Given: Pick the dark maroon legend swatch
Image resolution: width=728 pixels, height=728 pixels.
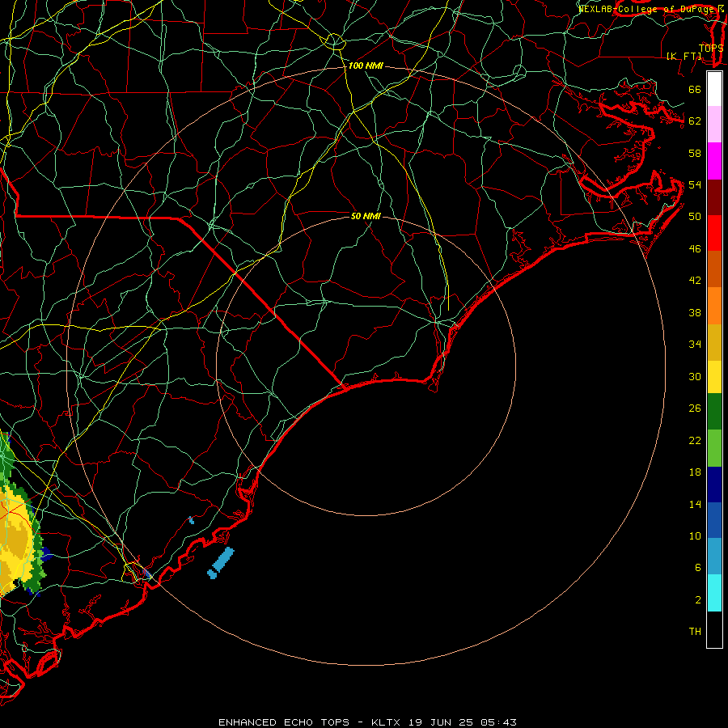Looking at the screenshot, I should tap(714, 197).
